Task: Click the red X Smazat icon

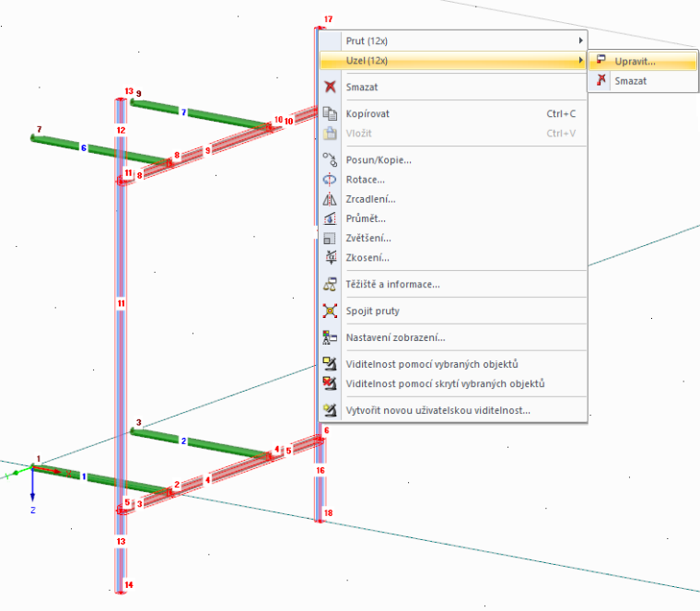Action: coord(330,87)
